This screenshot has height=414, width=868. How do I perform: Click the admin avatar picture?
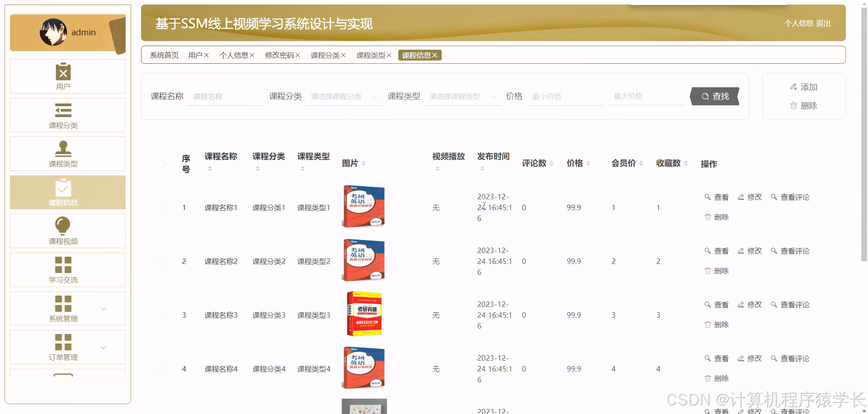coord(53,32)
